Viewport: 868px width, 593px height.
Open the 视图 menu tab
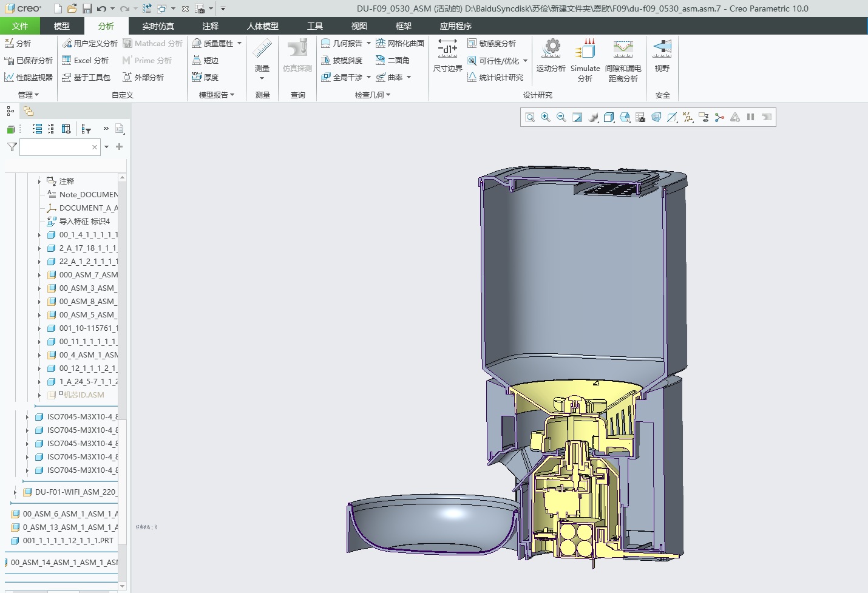[x=359, y=26]
